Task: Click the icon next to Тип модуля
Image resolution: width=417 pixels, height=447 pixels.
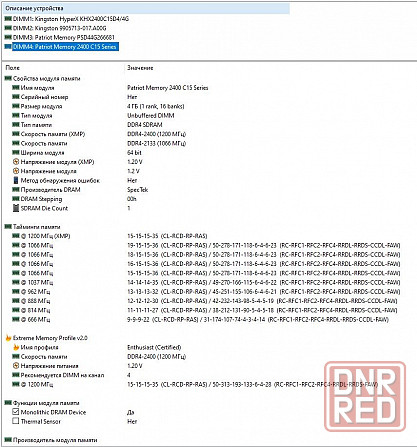Action: tap(16, 115)
